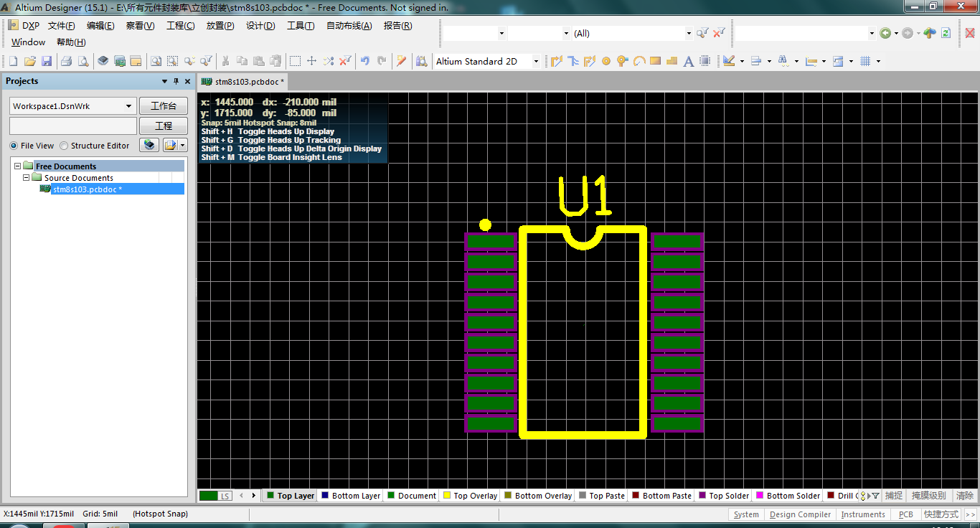Open the Window menu
This screenshot has width=980, height=528.
(29, 42)
